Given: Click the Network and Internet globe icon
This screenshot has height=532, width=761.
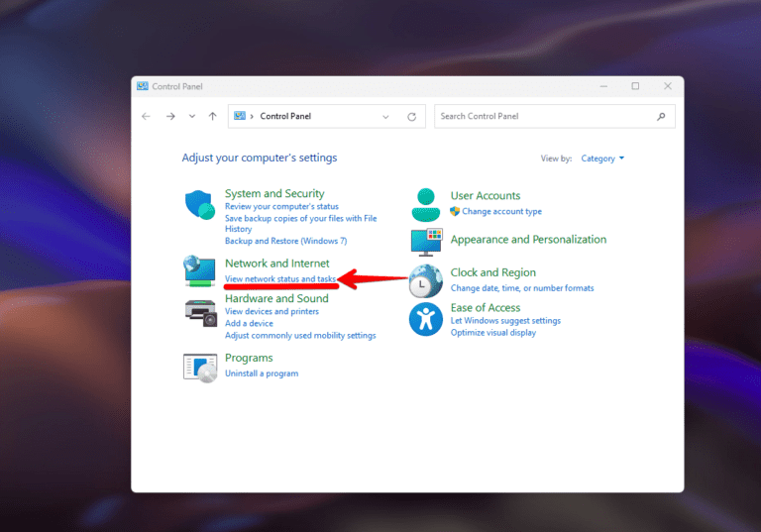Looking at the screenshot, I should point(199,270).
